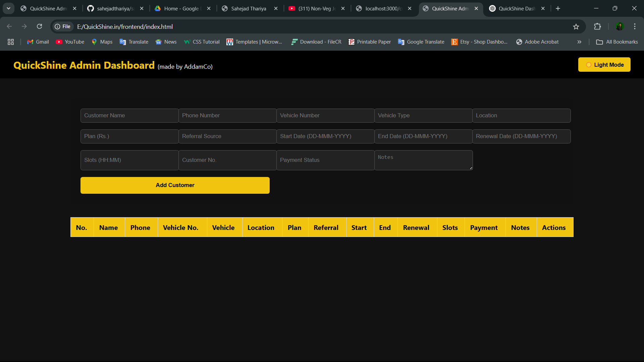644x362 pixels.
Task: Open the Chrome three-dot menu
Action: pos(635,26)
